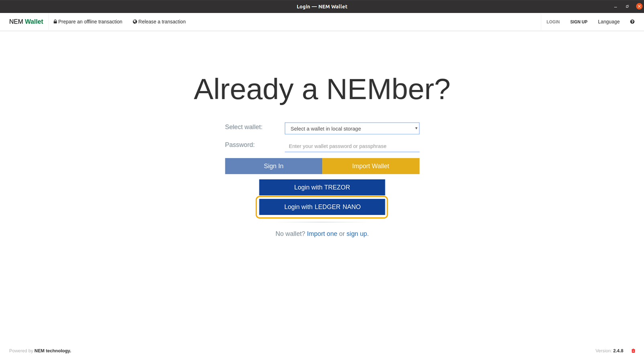The image size is (644, 361).
Task: Open Release a transaction
Action: click(x=159, y=22)
